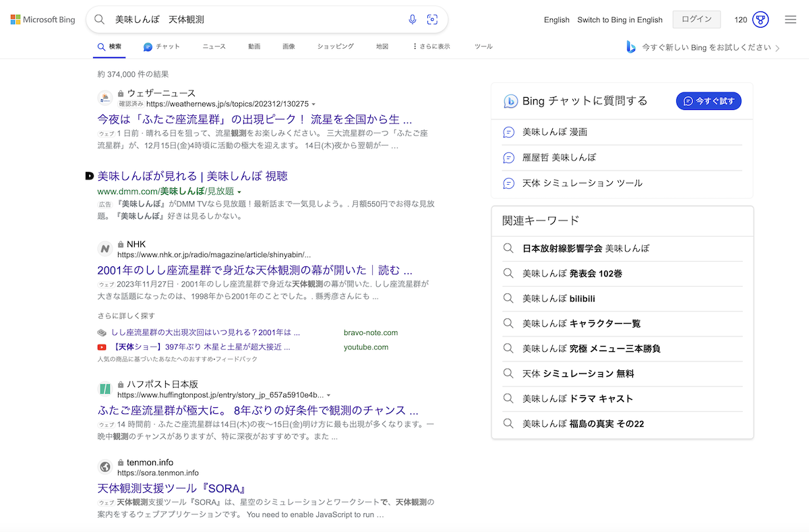Open the チャット tab
The image size is (809, 532).
pyautogui.click(x=162, y=47)
